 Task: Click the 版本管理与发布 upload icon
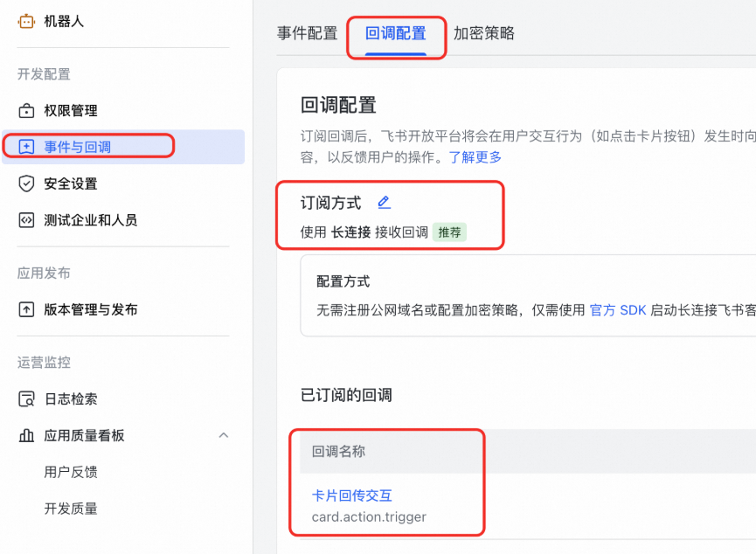click(x=26, y=309)
